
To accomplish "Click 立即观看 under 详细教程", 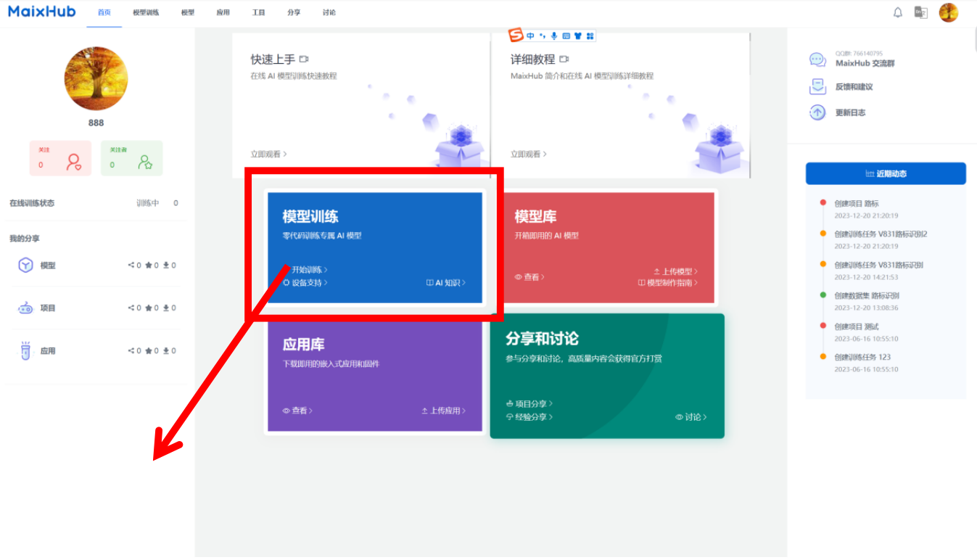I will point(528,154).
